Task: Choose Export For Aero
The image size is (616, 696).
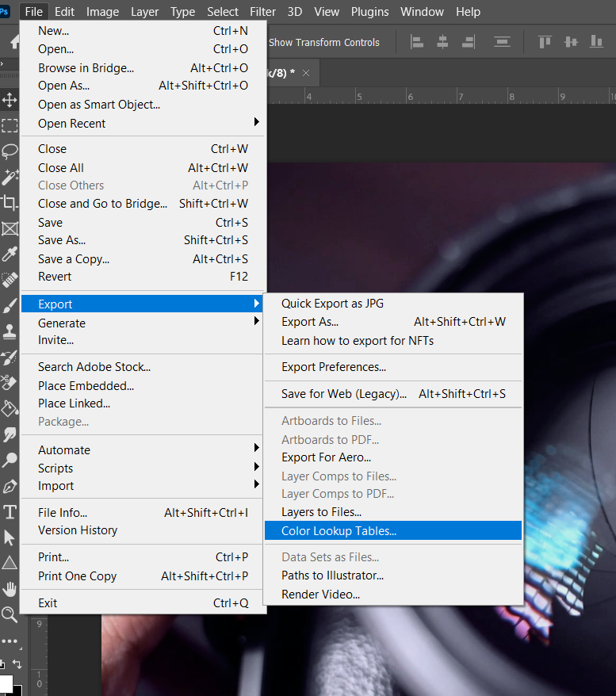Action: coord(393,457)
